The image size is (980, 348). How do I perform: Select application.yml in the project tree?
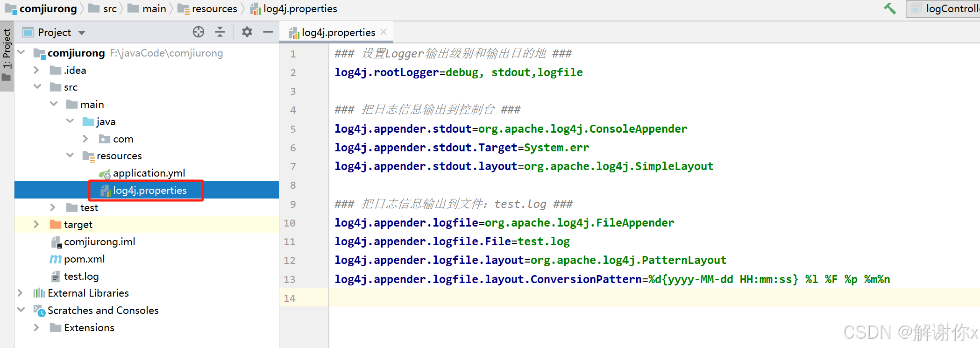click(x=149, y=173)
